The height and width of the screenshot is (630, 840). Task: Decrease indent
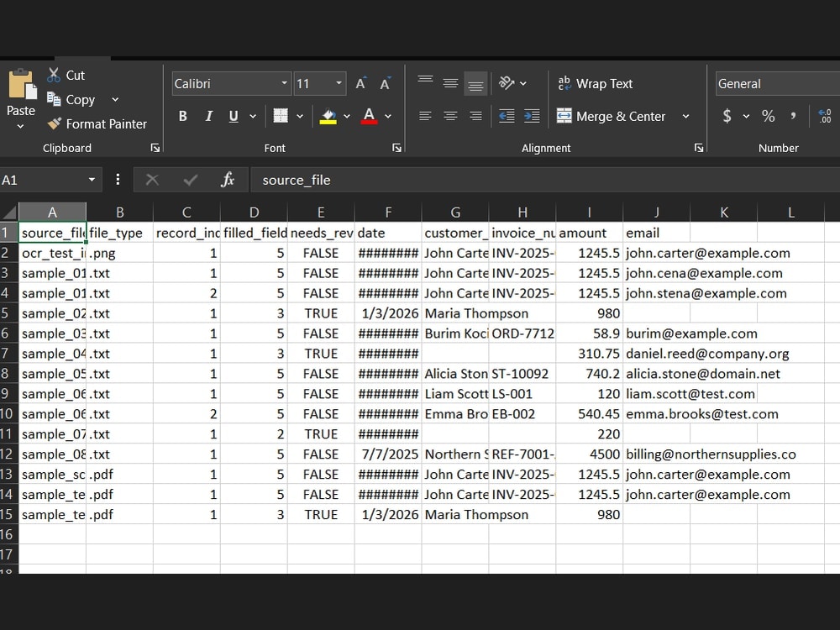click(x=507, y=116)
